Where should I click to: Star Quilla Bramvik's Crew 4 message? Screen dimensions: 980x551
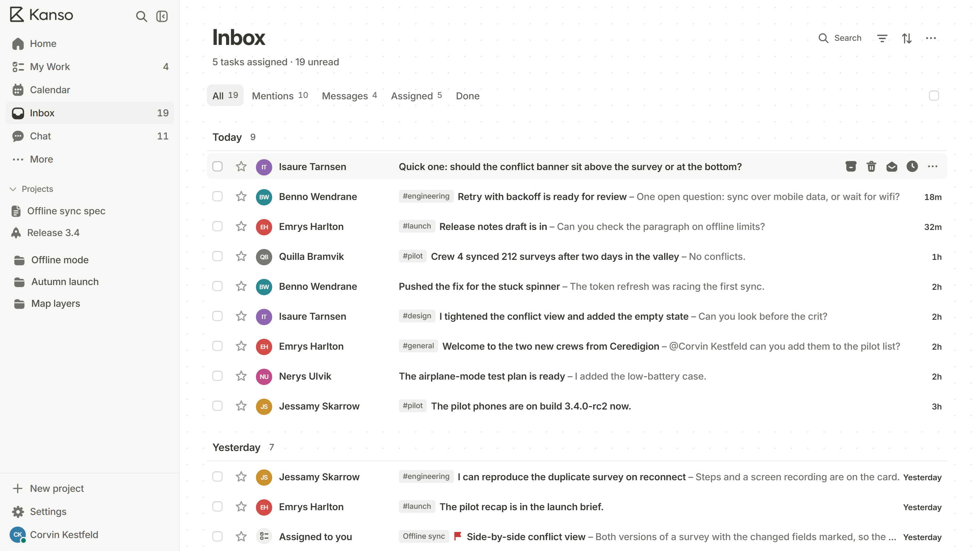pyautogui.click(x=241, y=257)
